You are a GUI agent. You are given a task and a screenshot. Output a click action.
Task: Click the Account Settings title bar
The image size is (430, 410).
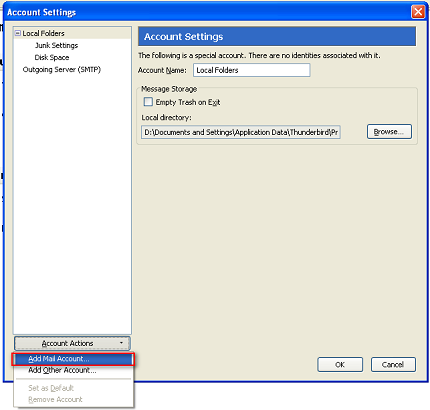tap(207, 12)
